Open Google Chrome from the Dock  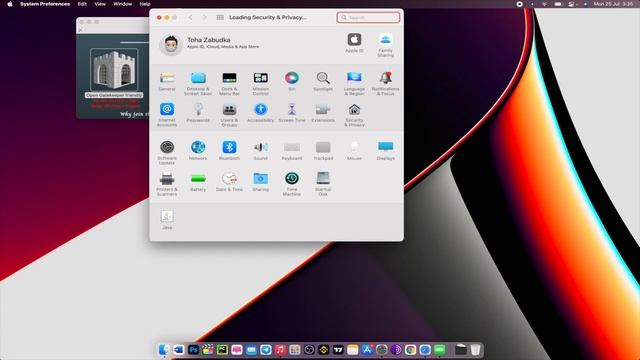point(411,350)
